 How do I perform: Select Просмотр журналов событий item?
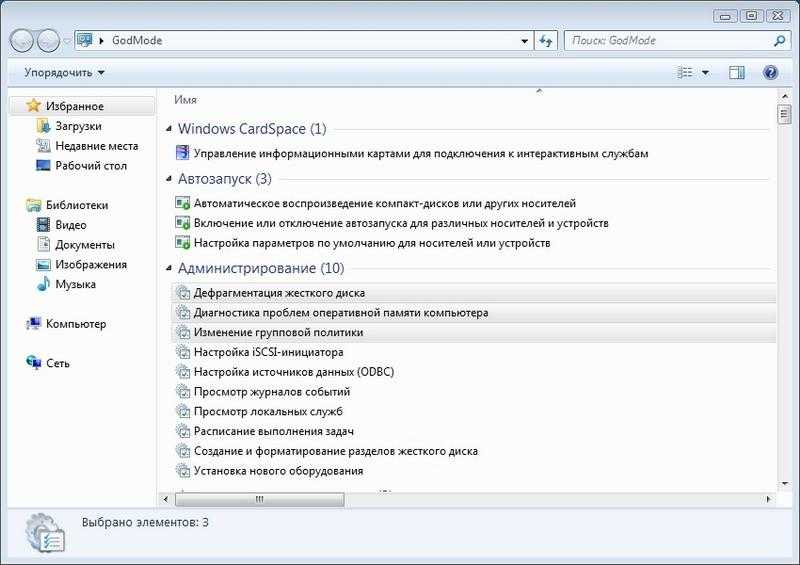click(x=263, y=392)
